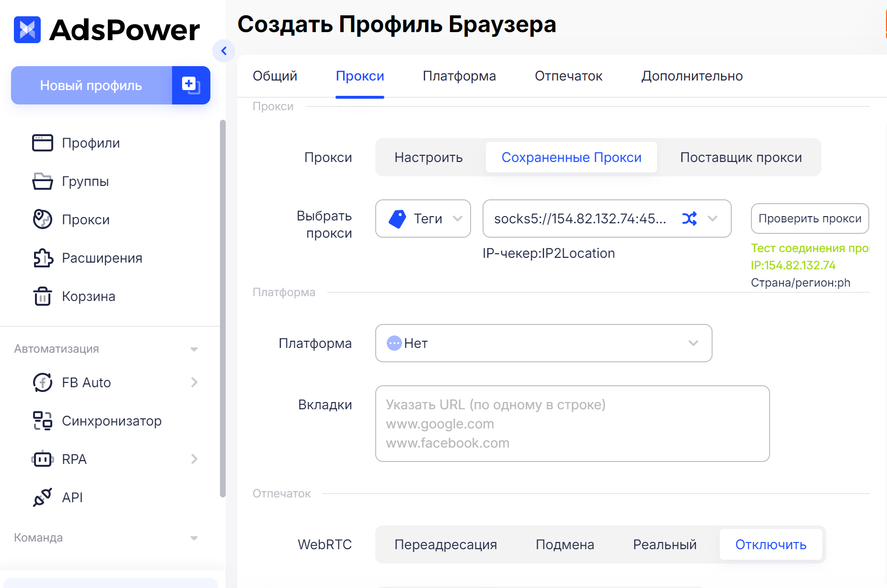Choose Сохраненные Прокси mode

point(571,157)
